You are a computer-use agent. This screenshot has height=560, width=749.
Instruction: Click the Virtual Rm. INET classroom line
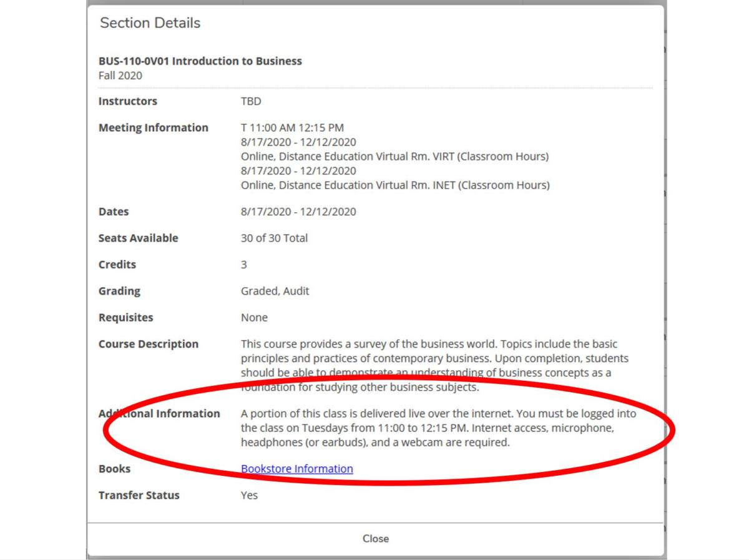coord(394,185)
